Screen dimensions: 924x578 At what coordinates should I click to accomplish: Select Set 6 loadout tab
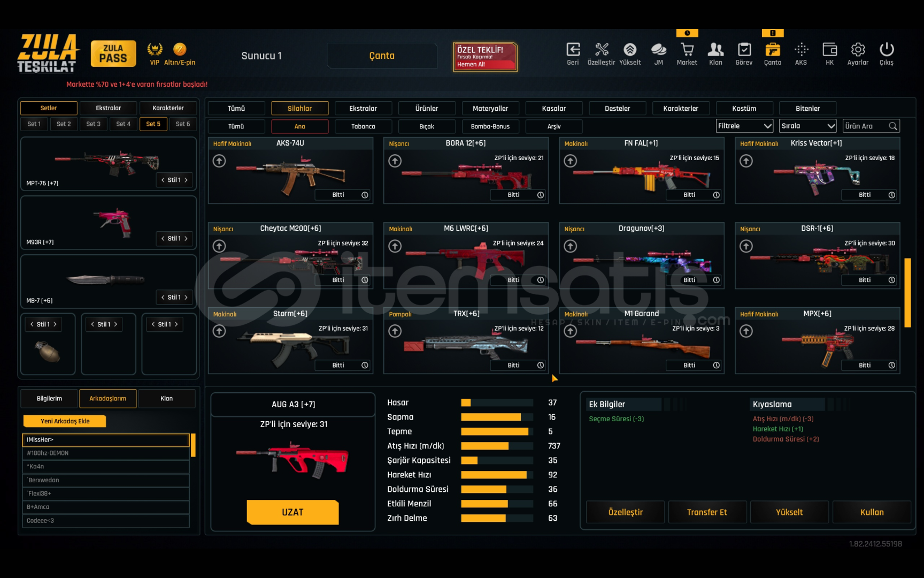point(183,124)
